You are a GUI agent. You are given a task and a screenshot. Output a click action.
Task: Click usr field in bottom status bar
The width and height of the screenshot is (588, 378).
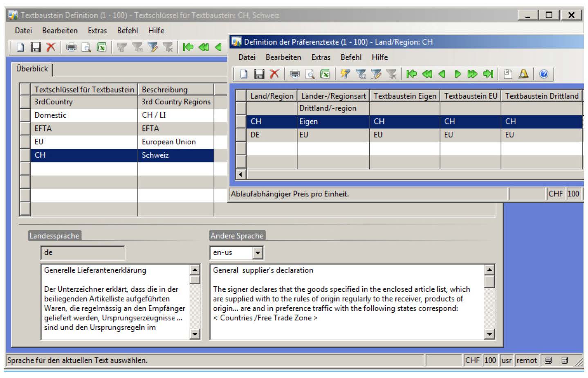[507, 360]
